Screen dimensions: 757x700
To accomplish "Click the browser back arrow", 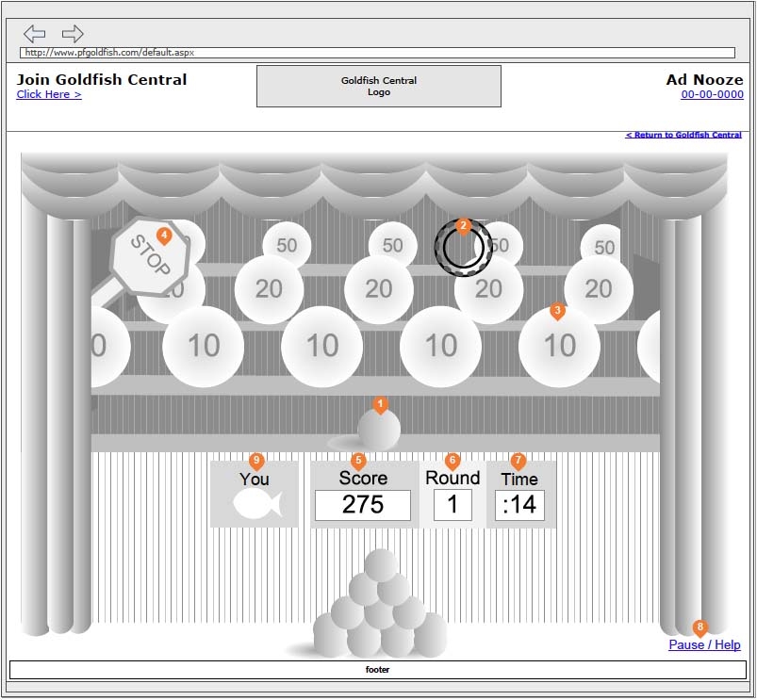I will [34, 34].
